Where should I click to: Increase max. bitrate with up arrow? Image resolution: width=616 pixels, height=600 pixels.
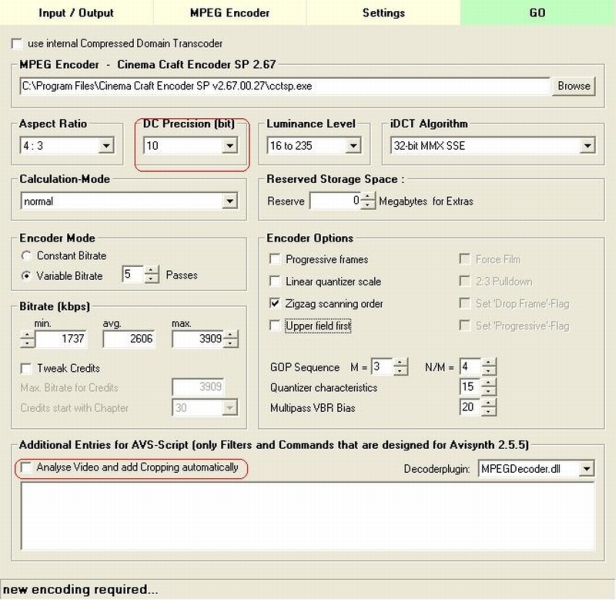point(231,335)
